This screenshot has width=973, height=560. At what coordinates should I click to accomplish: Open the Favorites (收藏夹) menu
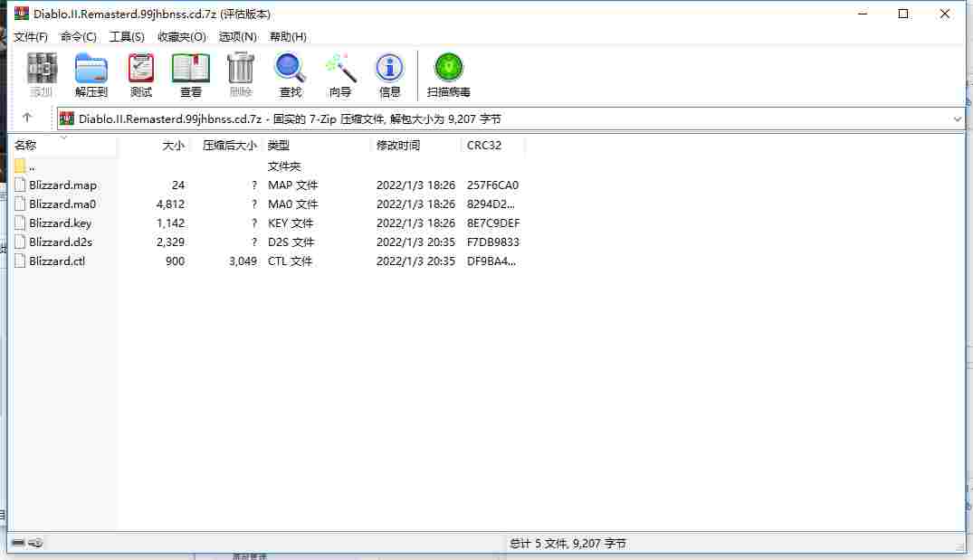click(182, 36)
